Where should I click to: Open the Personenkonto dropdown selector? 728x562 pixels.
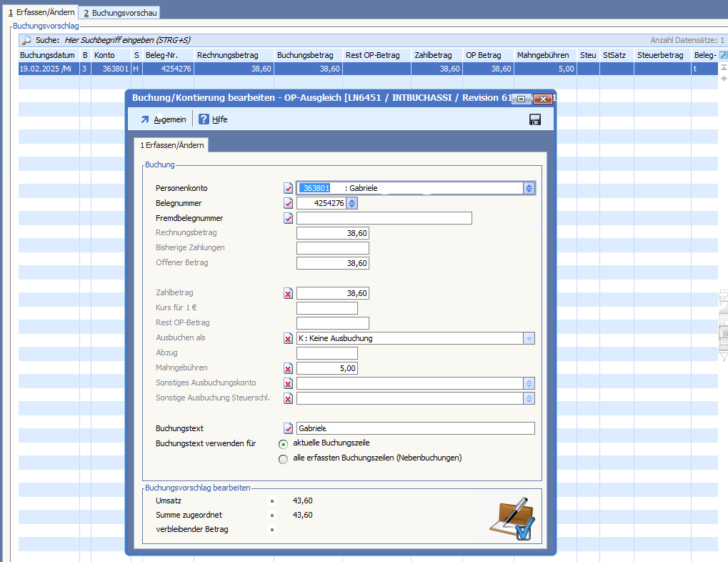529,188
